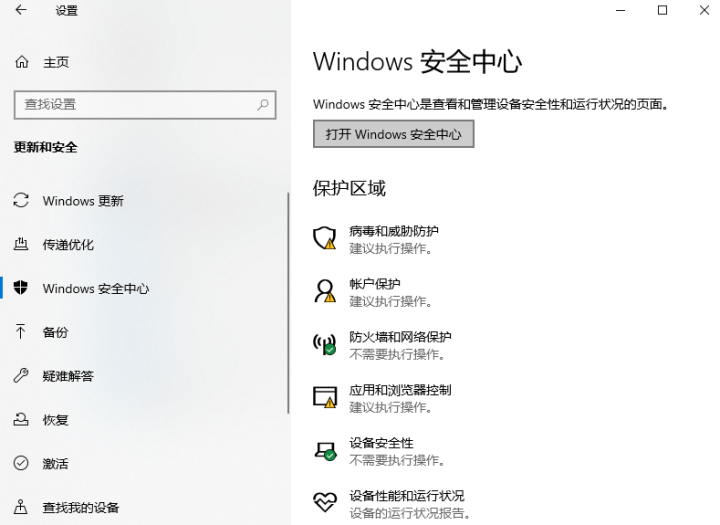
Task: Select Windows 安全中心 in the sidebar
Action: [x=96, y=289]
